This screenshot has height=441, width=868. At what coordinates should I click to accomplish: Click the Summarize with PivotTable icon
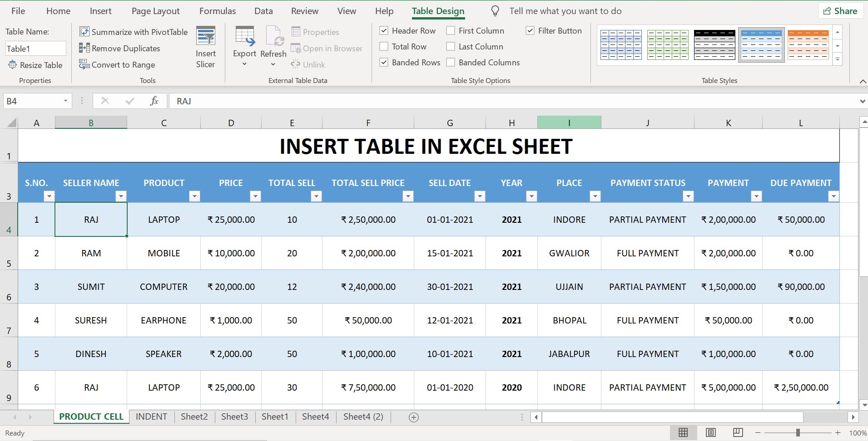tap(84, 32)
